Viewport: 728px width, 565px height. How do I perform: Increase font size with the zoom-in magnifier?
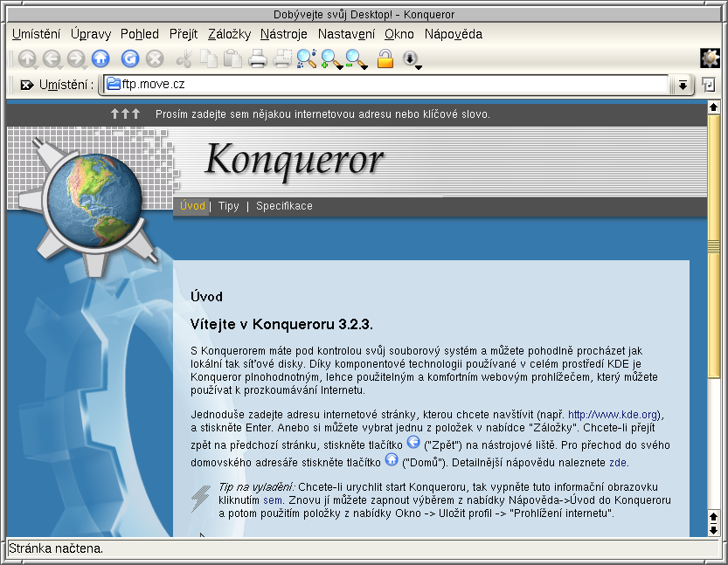[x=331, y=59]
